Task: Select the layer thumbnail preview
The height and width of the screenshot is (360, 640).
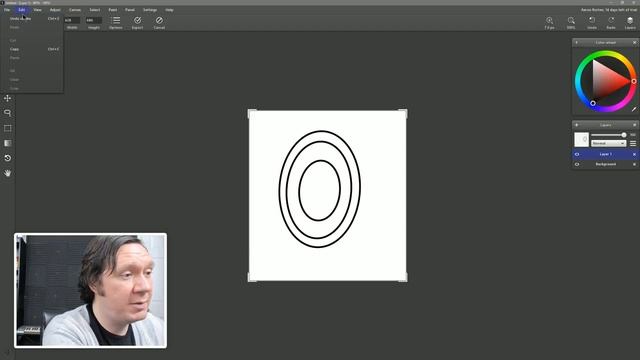Action: click(x=581, y=140)
